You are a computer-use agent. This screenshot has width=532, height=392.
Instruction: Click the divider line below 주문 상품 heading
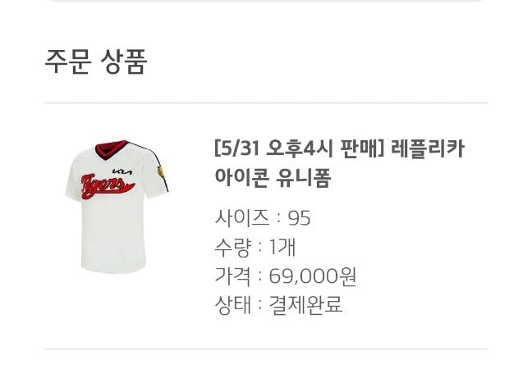click(x=266, y=103)
